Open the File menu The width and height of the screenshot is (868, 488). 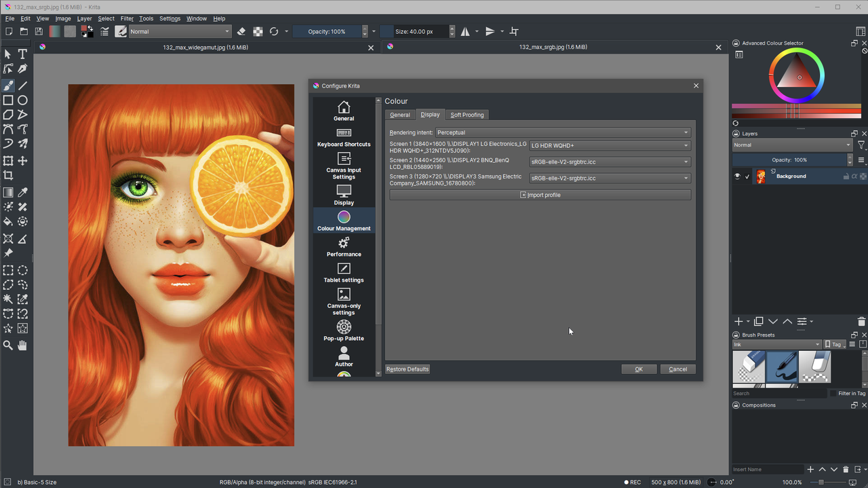[x=10, y=18]
